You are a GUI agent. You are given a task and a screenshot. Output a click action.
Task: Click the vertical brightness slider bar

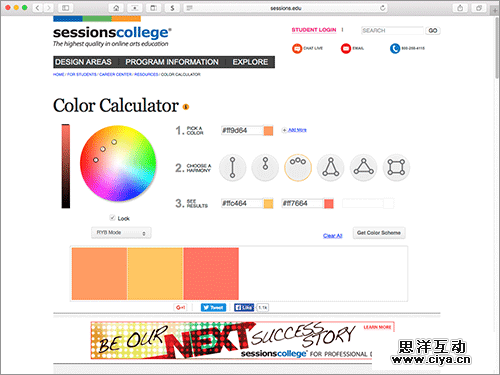(x=66, y=166)
